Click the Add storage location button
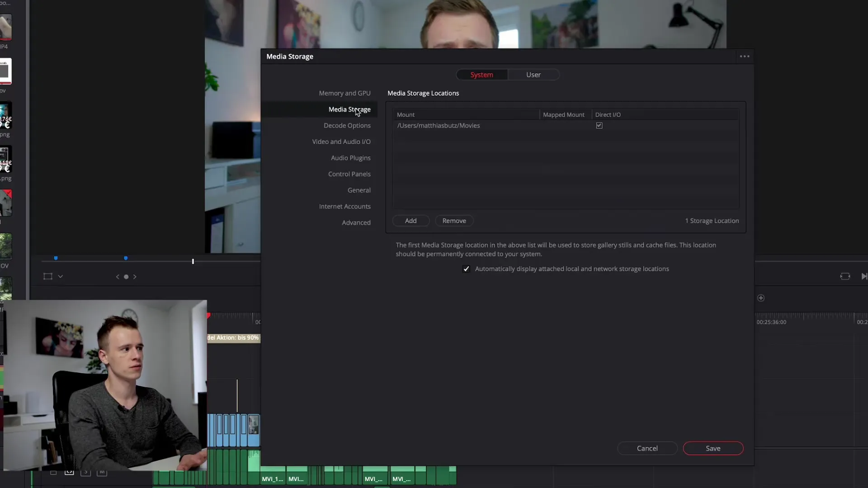This screenshot has width=868, height=488. [x=410, y=221]
